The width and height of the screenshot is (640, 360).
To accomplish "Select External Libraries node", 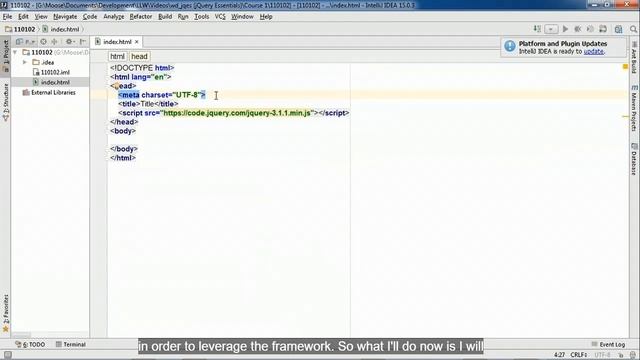I will click(49, 92).
